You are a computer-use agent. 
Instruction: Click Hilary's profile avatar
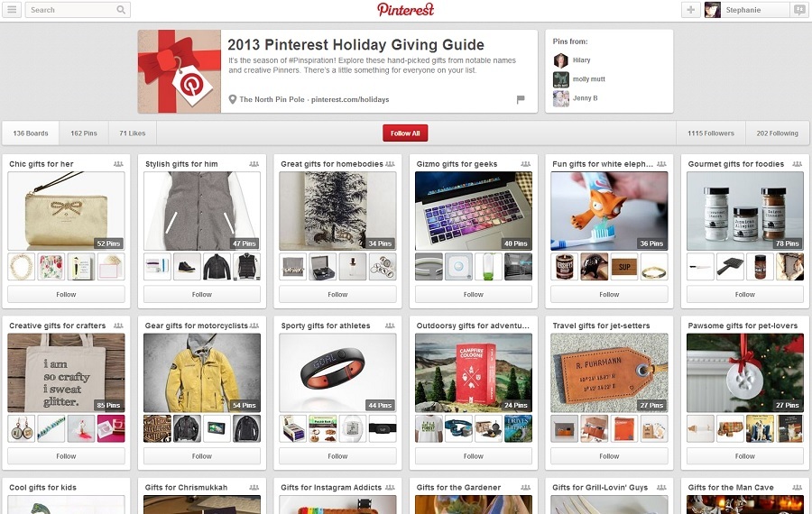pos(561,60)
